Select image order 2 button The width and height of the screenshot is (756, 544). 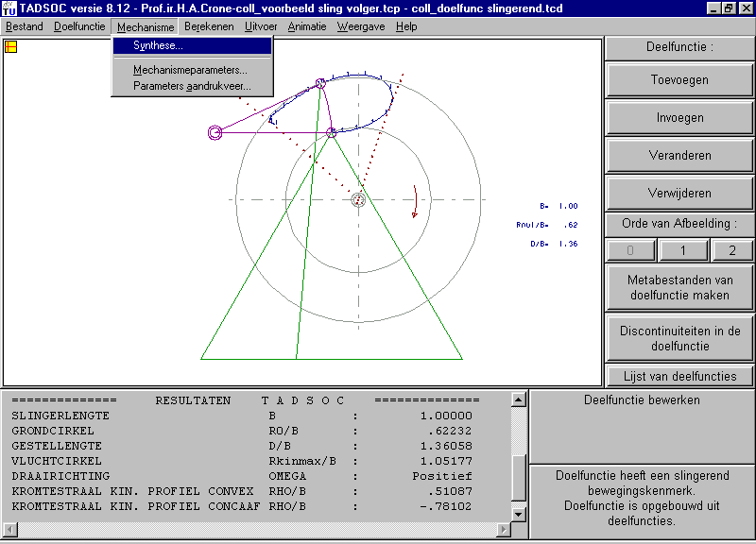tap(732, 250)
